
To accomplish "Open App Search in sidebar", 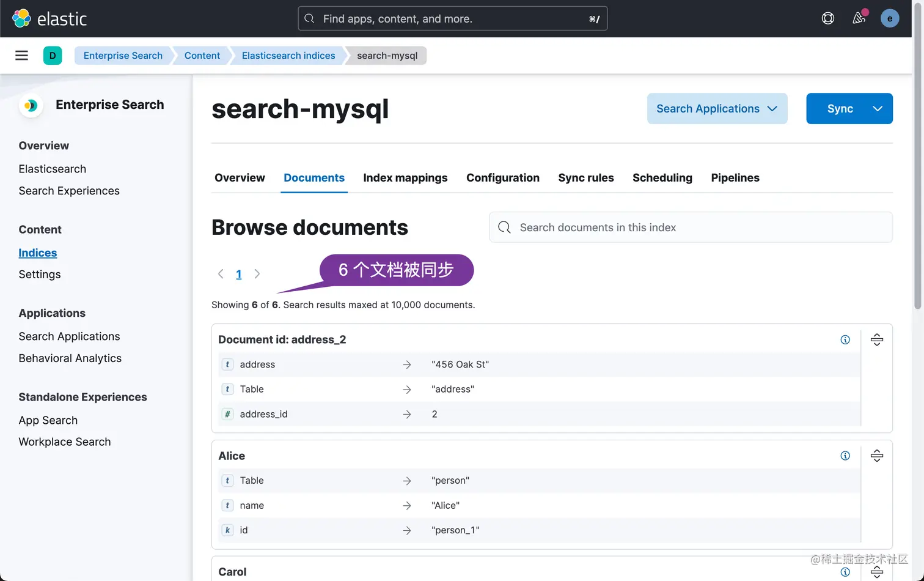I will (48, 420).
